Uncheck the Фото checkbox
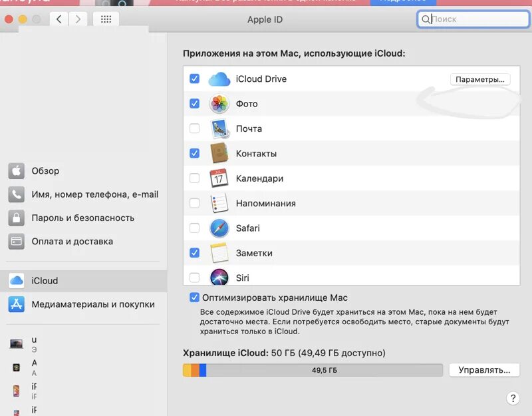The image size is (532, 416). pos(194,104)
